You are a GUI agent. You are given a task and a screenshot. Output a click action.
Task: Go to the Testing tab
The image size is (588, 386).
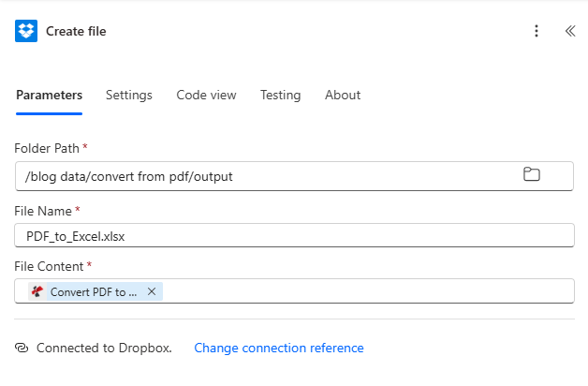[x=280, y=95]
